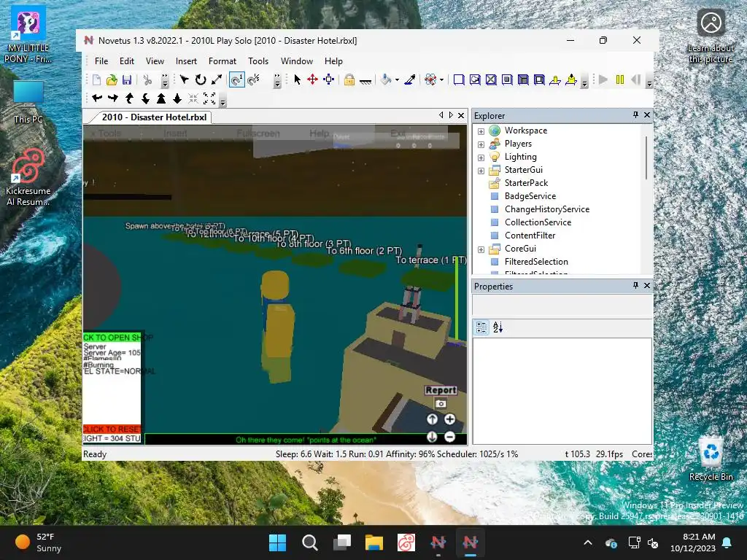This screenshot has width=747, height=560.
Task: Open the Tools menu
Action: (258, 61)
